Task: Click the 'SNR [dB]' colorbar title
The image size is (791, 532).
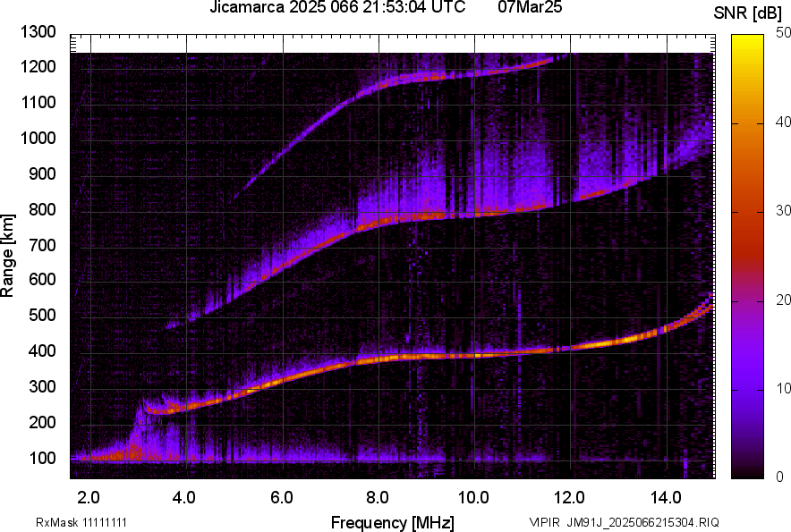Action: [748, 13]
